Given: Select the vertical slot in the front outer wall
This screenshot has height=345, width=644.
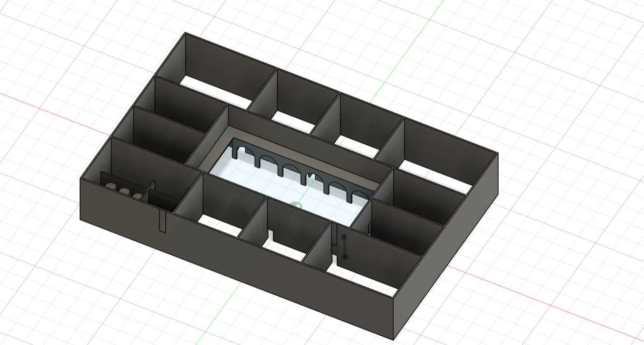Looking at the screenshot, I should point(163,221).
